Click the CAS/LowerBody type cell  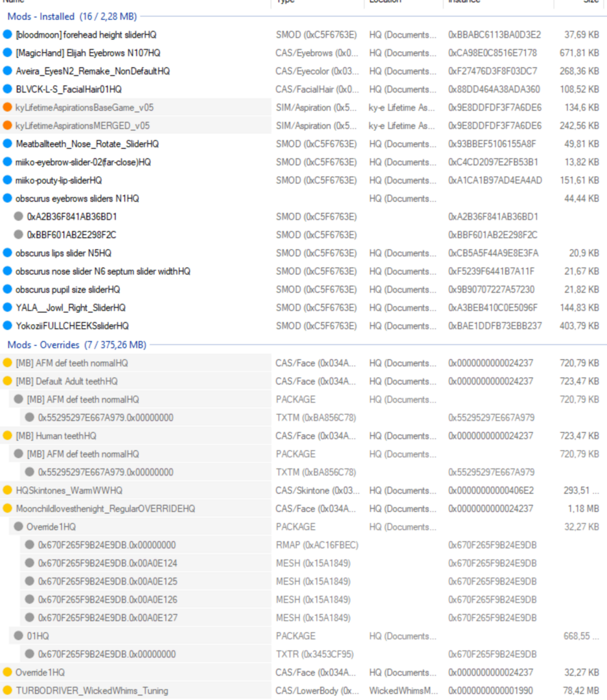point(317,691)
